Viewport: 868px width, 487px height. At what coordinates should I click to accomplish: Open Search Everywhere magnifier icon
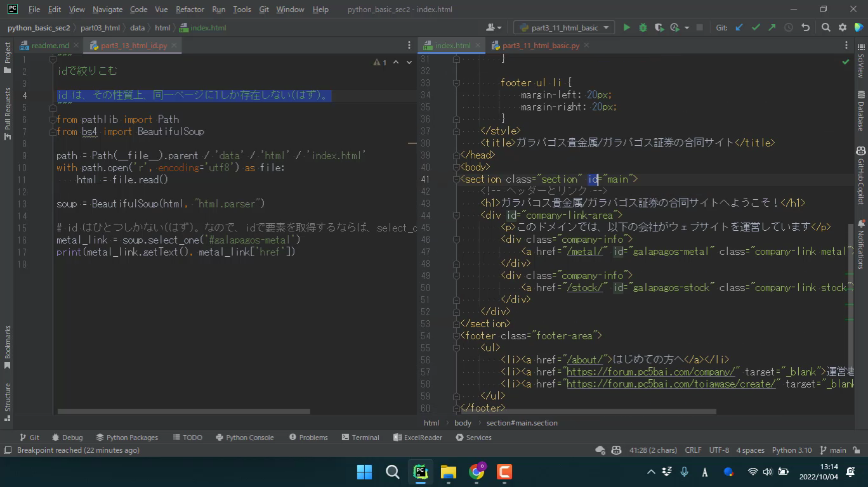(x=825, y=27)
